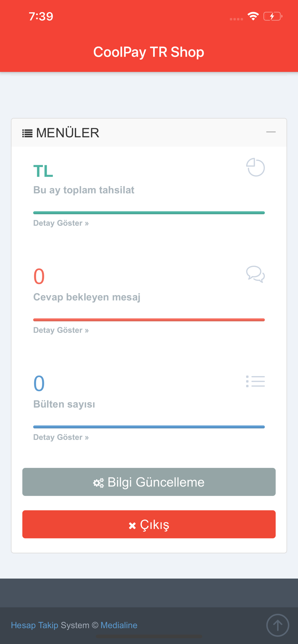This screenshot has width=298, height=644.
Task: Click the Bilgi Güncelleme button
Action: point(149,482)
